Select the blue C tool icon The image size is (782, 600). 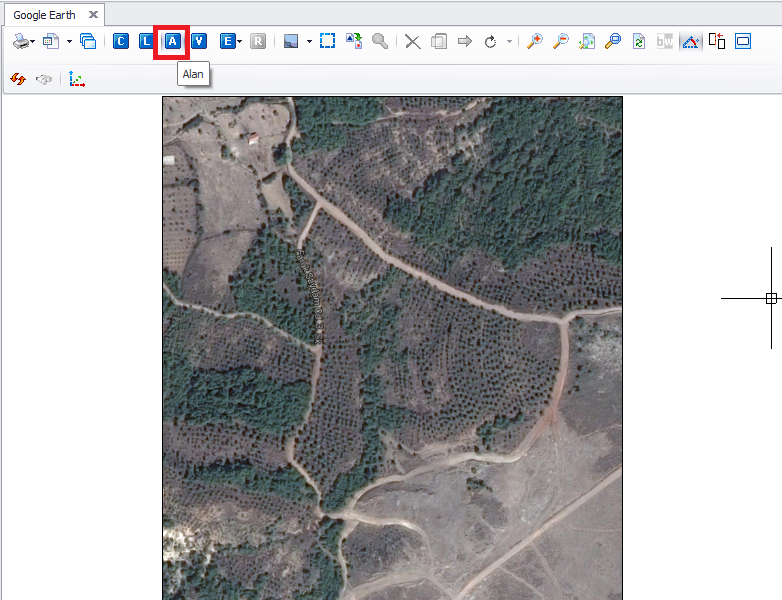click(121, 41)
